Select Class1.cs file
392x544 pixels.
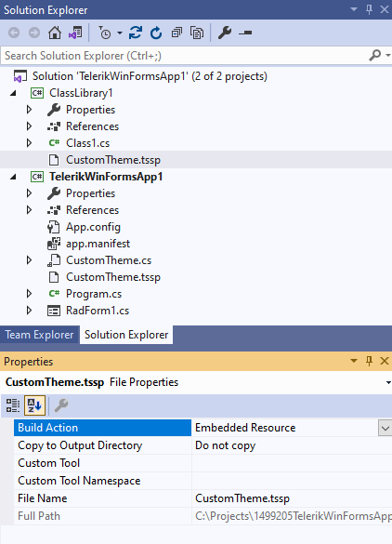point(87,143)
